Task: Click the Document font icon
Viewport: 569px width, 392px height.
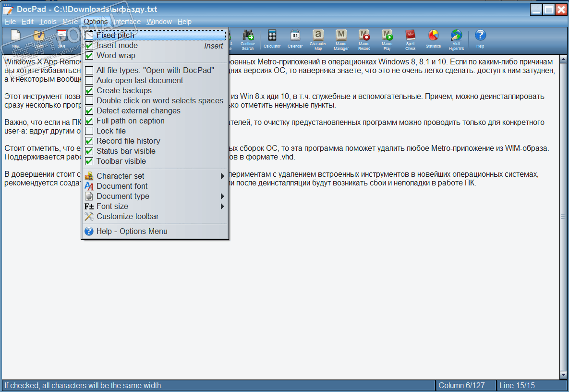Action: (89, 186)
